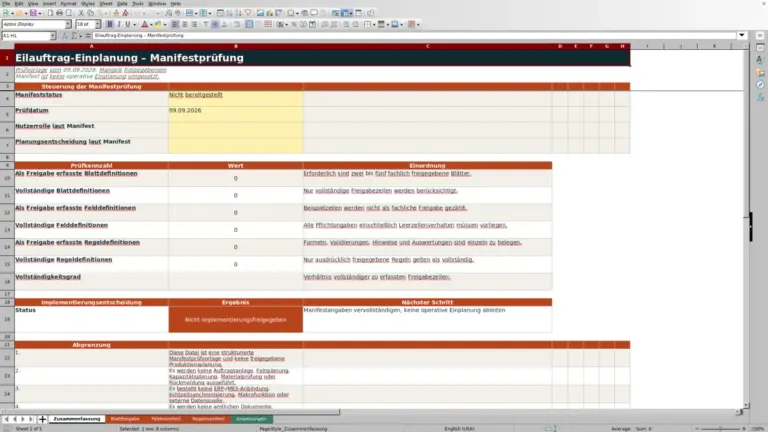Toggle Bold formatting
The width and height of the screenshot is (768, 432).
pyautogui.click(x=110, y=24)
